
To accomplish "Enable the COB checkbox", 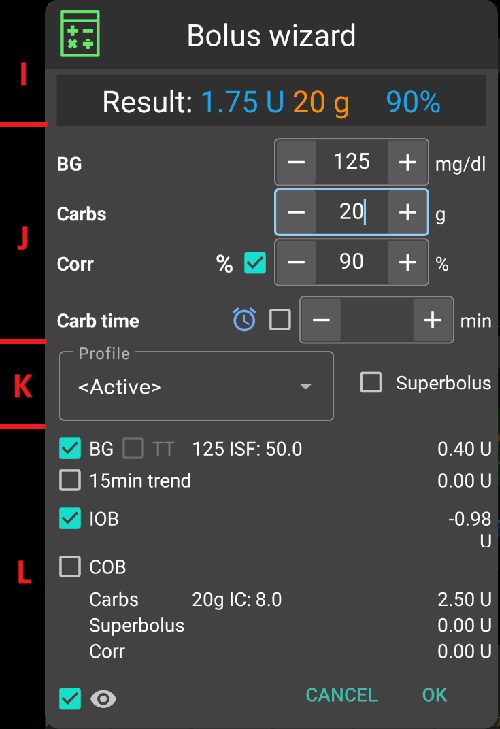I will click(x=70, y=567).
